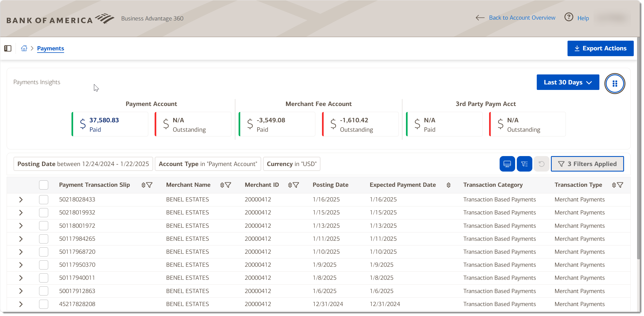The width and height of the screenshot is (644, 316).
Task: Check the box for slip 50117940011
Action: [x=44, y=278]
